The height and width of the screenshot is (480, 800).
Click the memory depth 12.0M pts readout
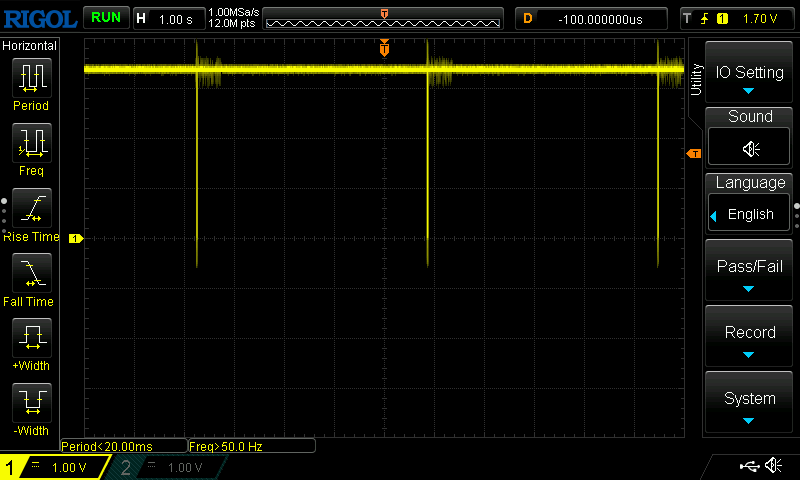pyautogui.click(x=232, y=23)
